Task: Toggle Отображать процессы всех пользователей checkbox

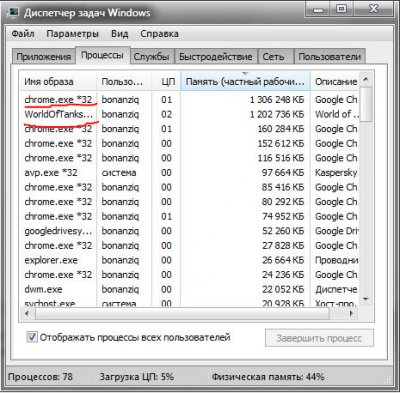Action: point(32,337)
